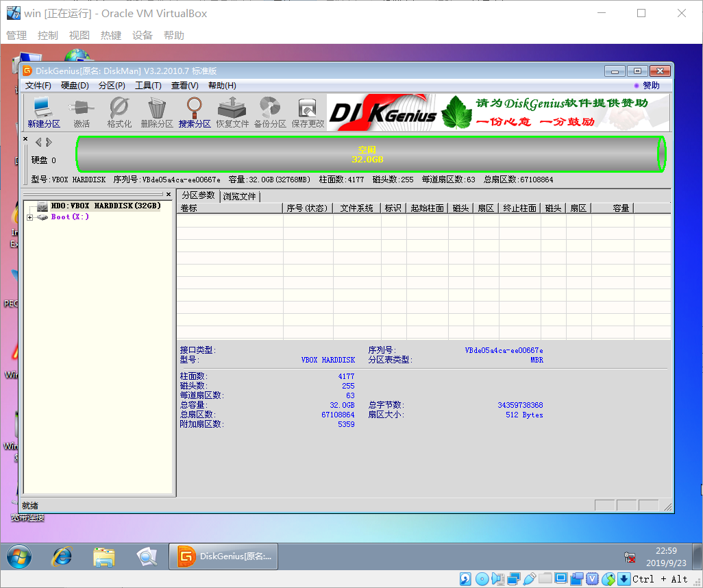
Task: Switch to the 浏览文件 tab
Action: pos(238,194)
